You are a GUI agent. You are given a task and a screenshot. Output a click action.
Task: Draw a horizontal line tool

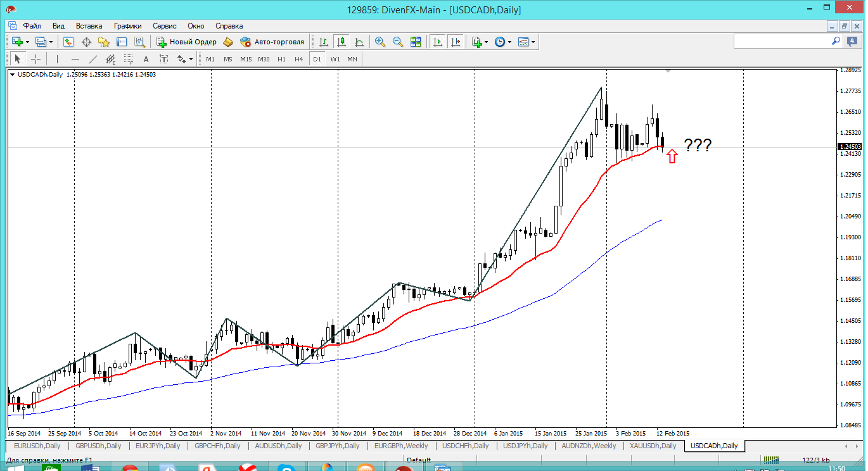click(x=75, y=59)
